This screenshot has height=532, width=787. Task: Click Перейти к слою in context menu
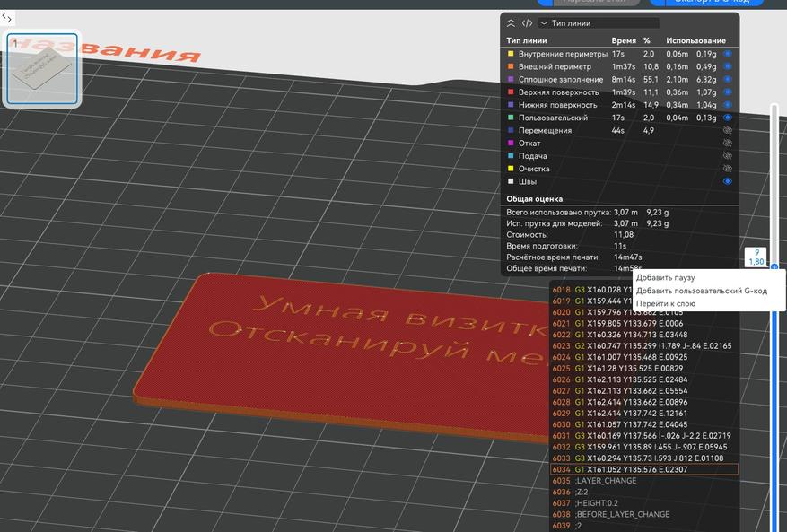[665, 303]
